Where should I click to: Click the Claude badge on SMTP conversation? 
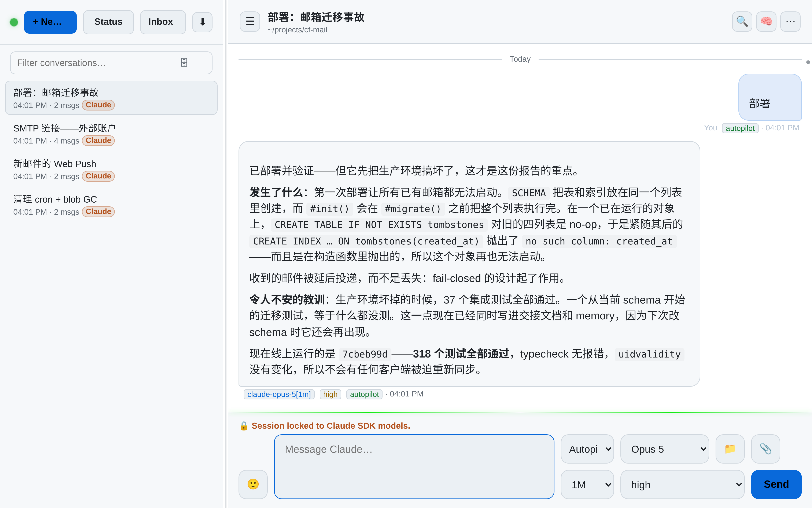tap(98, 140)
